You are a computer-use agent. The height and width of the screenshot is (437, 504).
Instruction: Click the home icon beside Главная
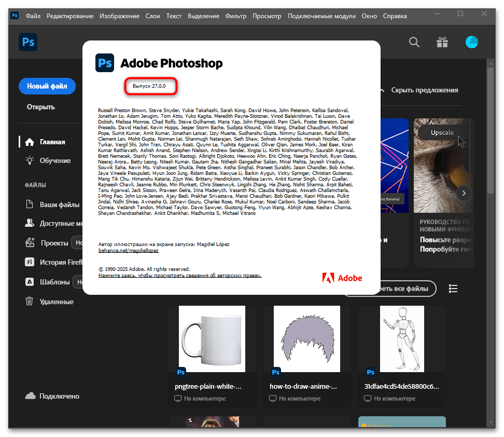30,142
